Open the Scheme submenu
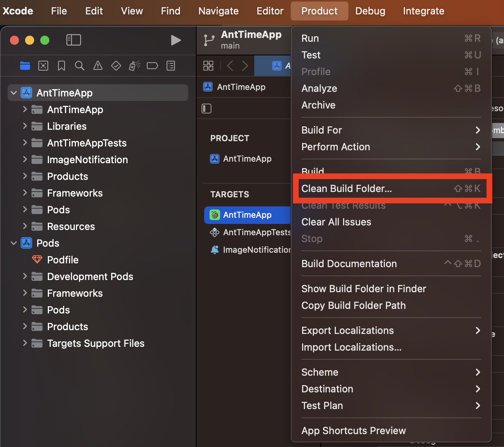This screenshot has height=447, width=504. [391, 372]
